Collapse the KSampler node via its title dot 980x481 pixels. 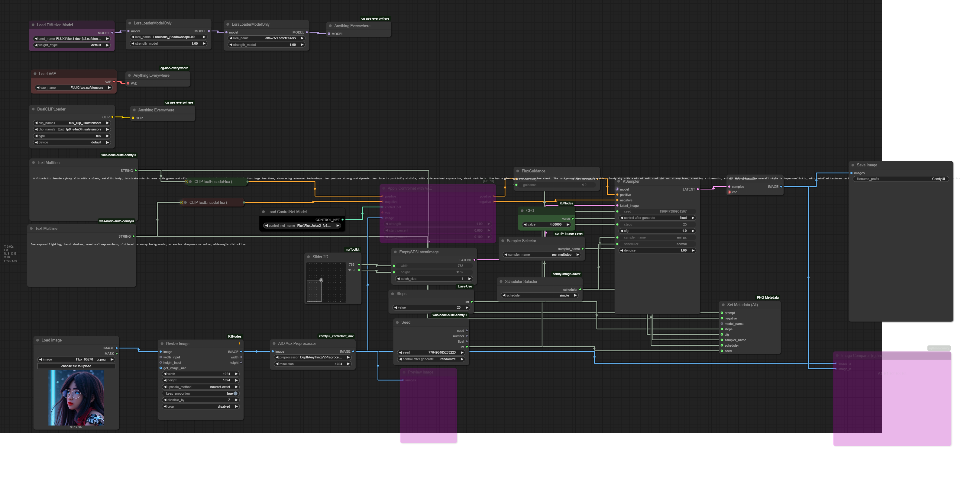pos(619,181)
